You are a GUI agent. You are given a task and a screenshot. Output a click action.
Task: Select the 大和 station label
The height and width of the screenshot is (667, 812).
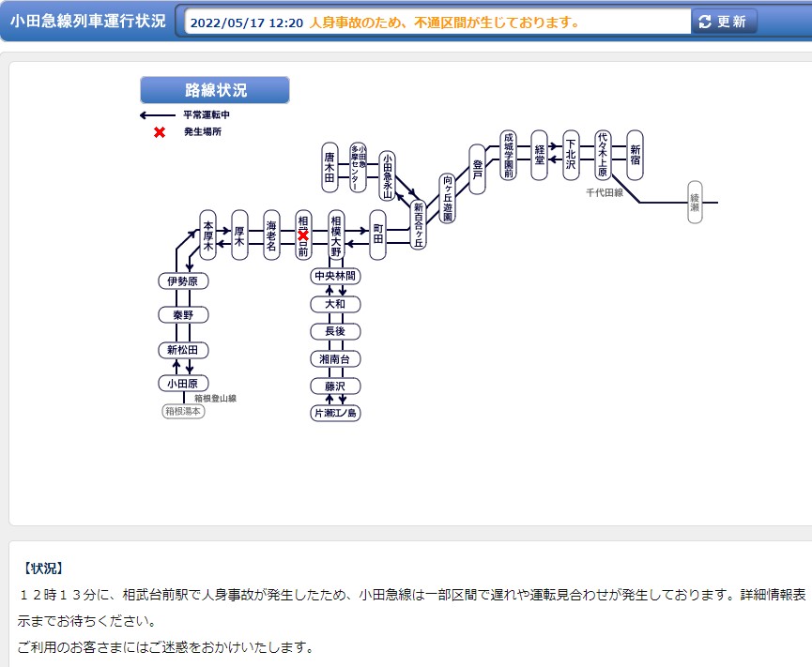(x=335, y=304)
